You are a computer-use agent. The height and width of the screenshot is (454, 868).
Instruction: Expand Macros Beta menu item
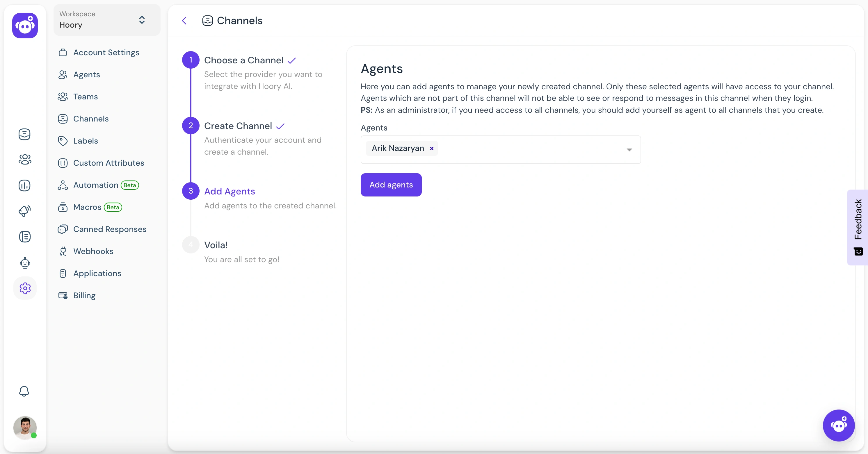(x=96, y=207)
